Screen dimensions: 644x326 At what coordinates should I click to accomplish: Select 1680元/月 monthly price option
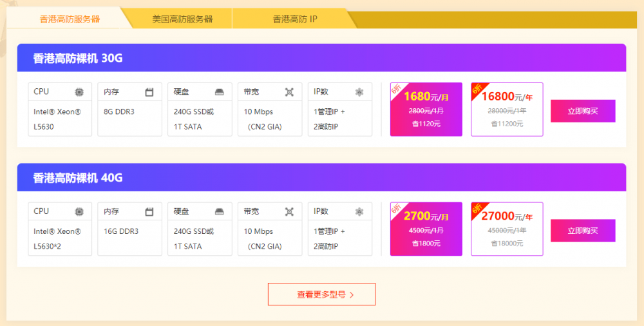pyautogui.click(x=426, y=110)
